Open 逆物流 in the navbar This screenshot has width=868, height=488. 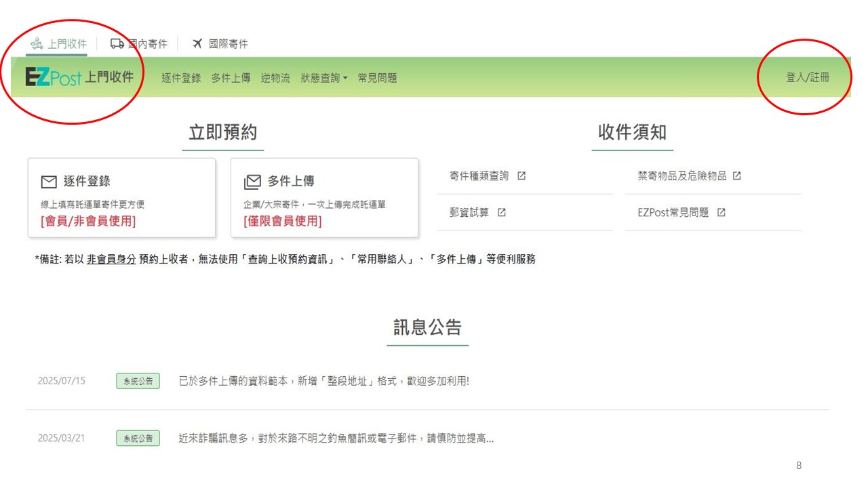[x=275, y=78]
